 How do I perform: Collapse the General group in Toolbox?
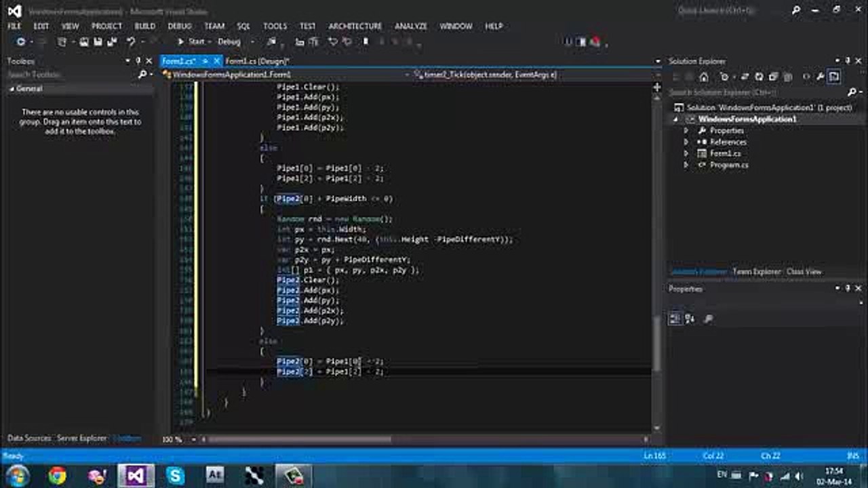point(12,89)
